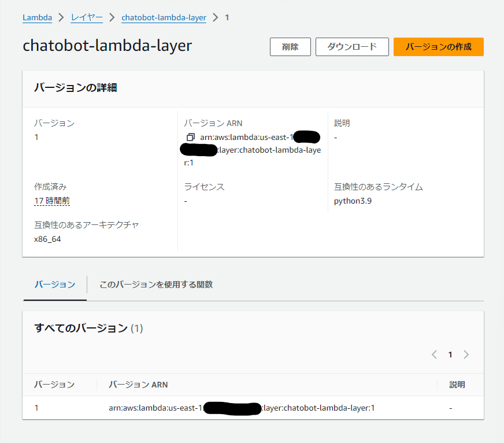
Task: Click the 互換性のあるアーキテクチャ label
Action: [x=87, y=225]
